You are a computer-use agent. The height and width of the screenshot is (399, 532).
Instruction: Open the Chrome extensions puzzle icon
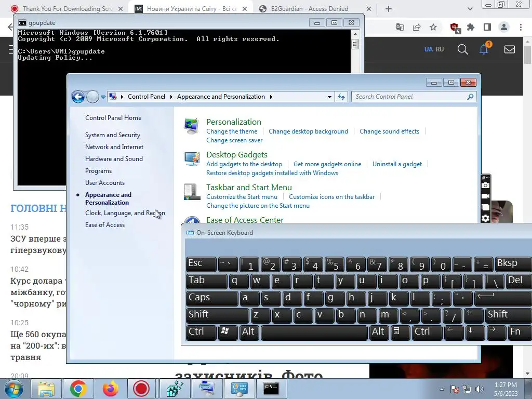point(471,27)
